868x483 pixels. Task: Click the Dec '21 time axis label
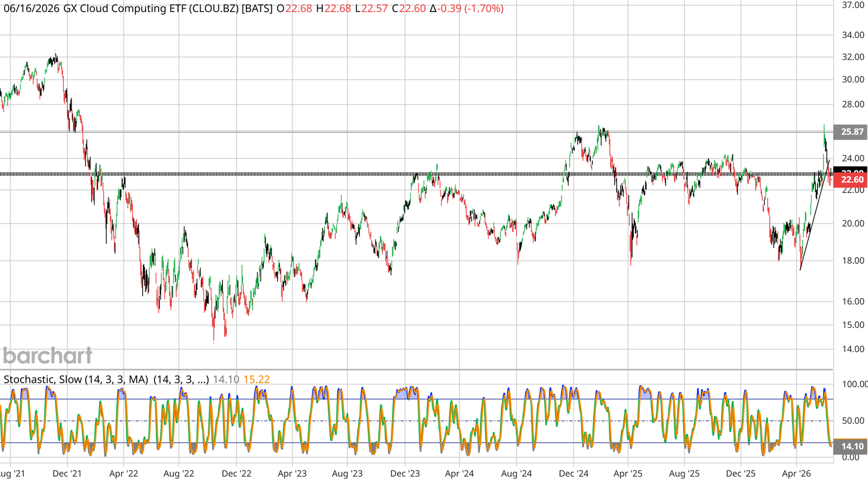click(67, 474)
